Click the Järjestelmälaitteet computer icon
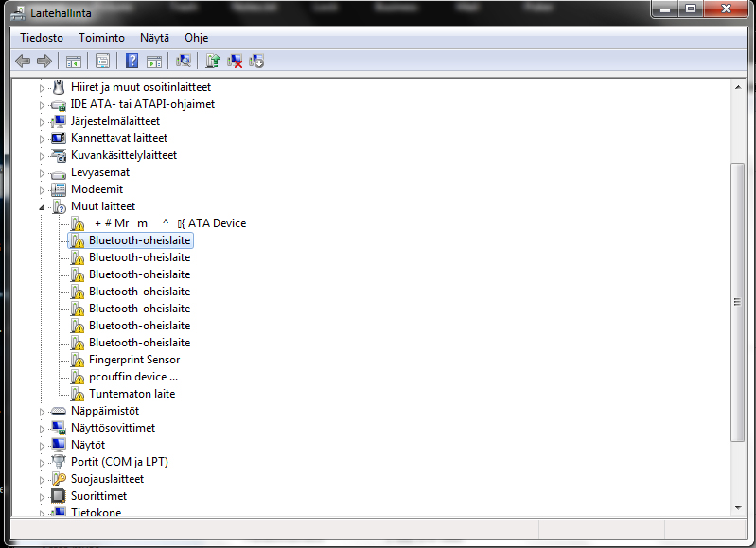Screen dimensions: 756x548 [59, 121]
